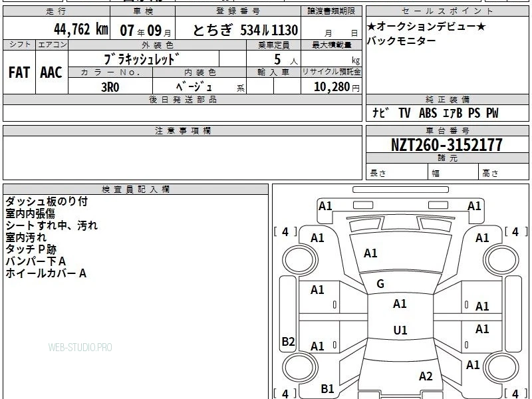Viewport: 532px width, 399px height.
Task: Click the G mark on the car diagram
Action: [380, 284]
